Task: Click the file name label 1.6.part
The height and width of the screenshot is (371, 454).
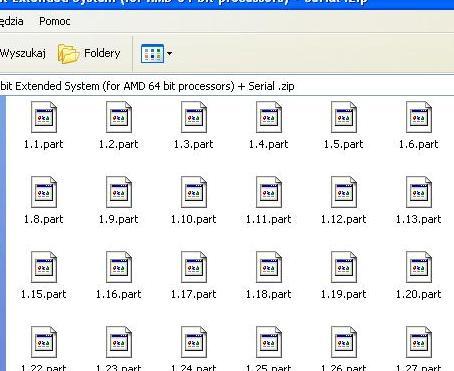Action: point(419,144)
